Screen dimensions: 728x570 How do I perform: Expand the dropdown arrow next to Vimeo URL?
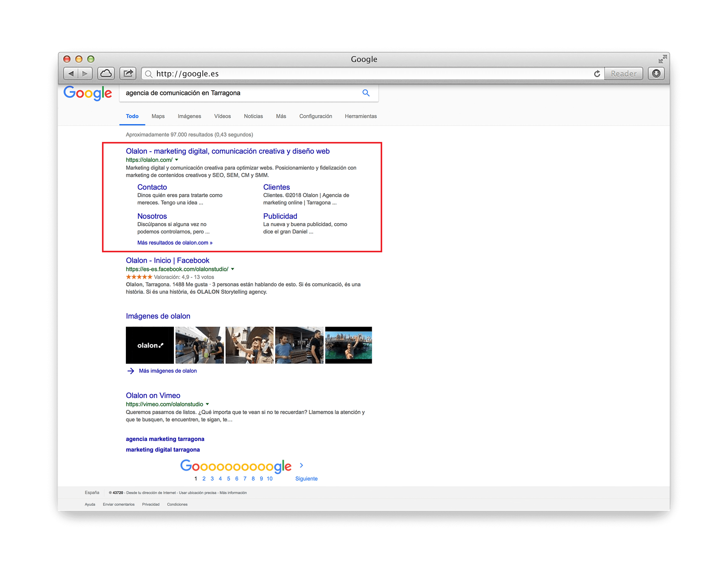[x=207, y=404]
